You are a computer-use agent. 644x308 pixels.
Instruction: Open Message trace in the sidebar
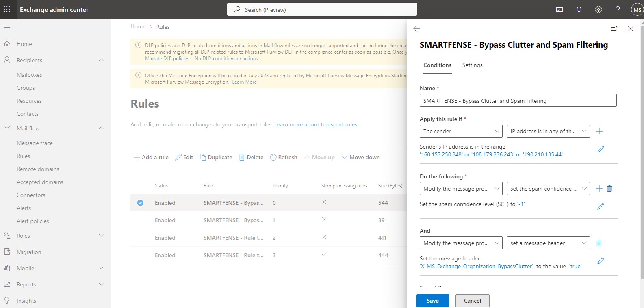click(x=35, y=143)
